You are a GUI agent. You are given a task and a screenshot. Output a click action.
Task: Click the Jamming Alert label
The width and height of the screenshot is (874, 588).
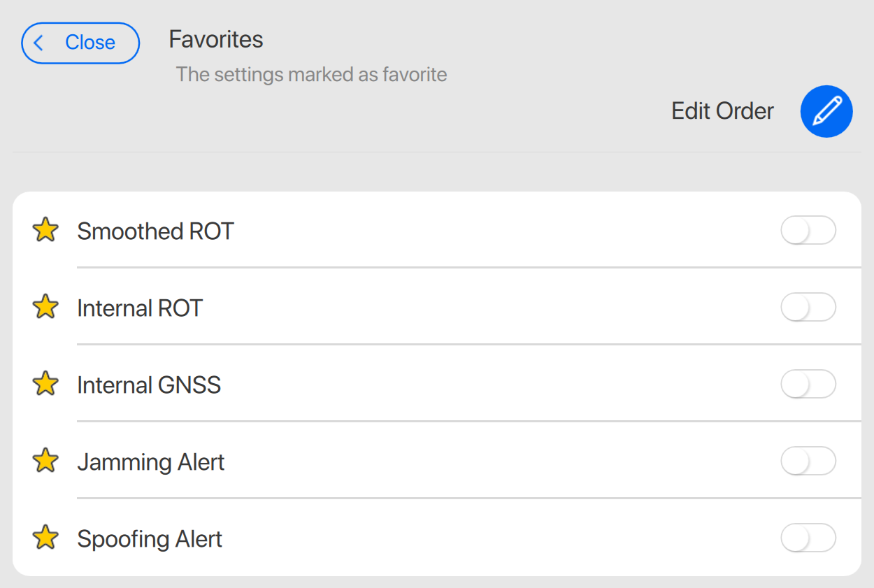[151, 462]
